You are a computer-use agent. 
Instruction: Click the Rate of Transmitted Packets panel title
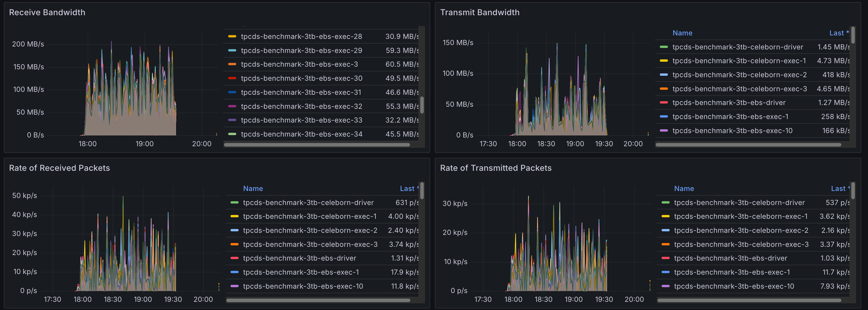point(495,168)
